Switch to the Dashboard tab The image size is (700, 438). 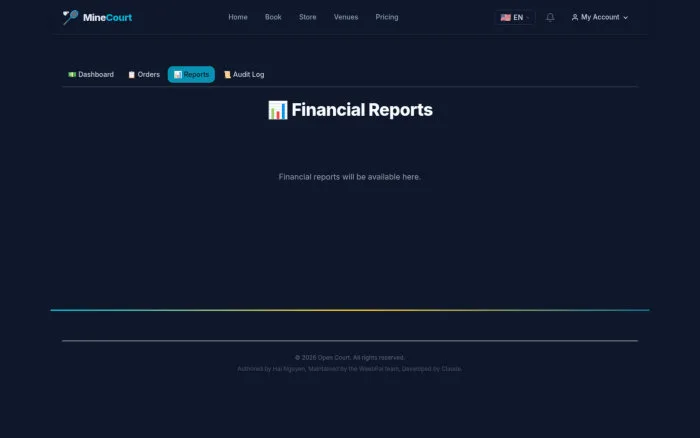point(91,75)
